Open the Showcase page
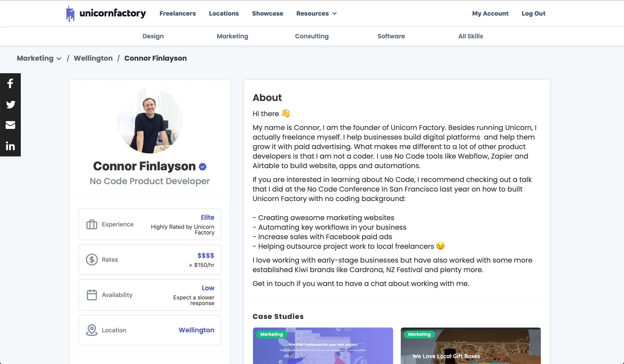624x364 pixels. 267,13
